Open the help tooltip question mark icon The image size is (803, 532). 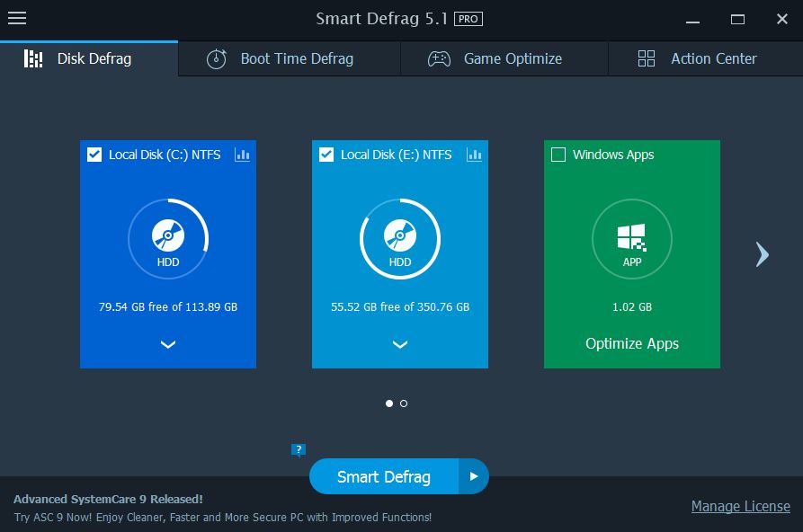point(298,449)
